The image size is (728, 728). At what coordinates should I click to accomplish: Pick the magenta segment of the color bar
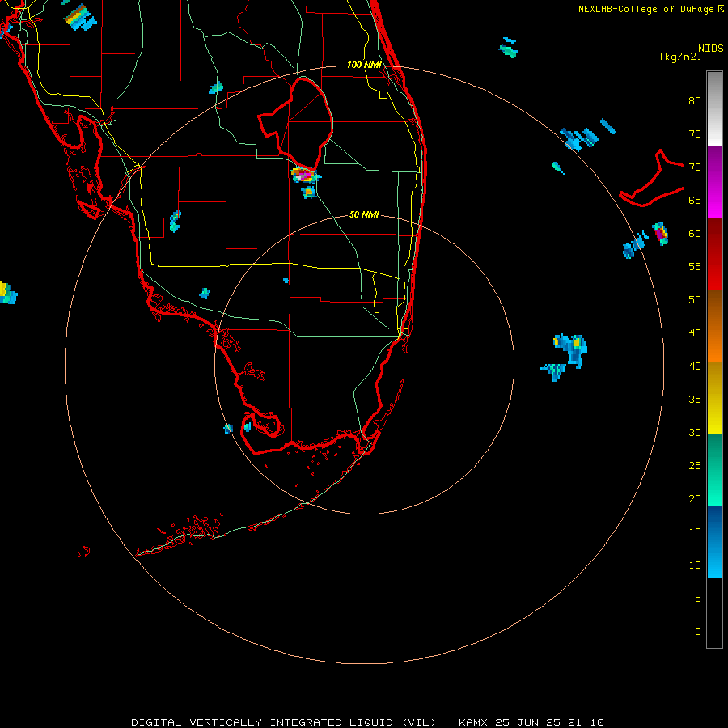point(714,181)
